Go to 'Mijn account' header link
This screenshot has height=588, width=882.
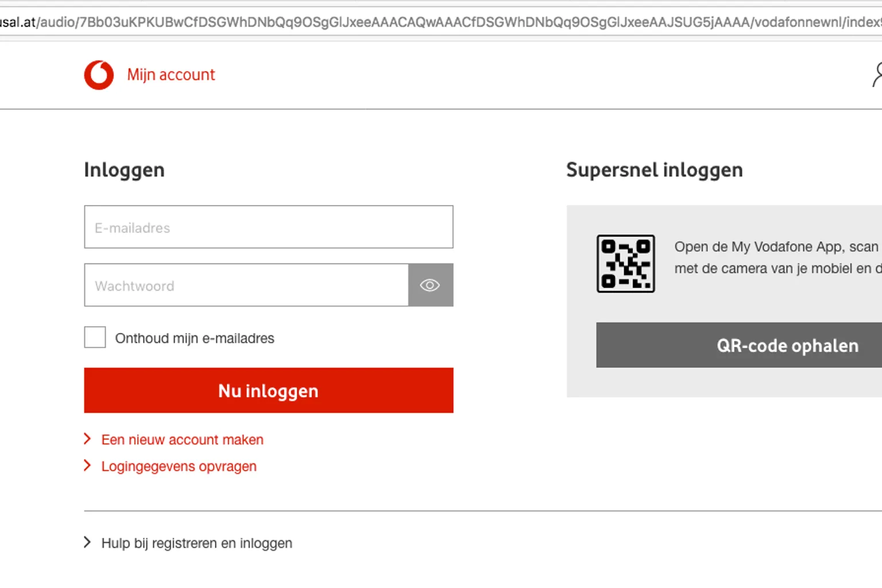pyautogui.click(x=171, y=75)
